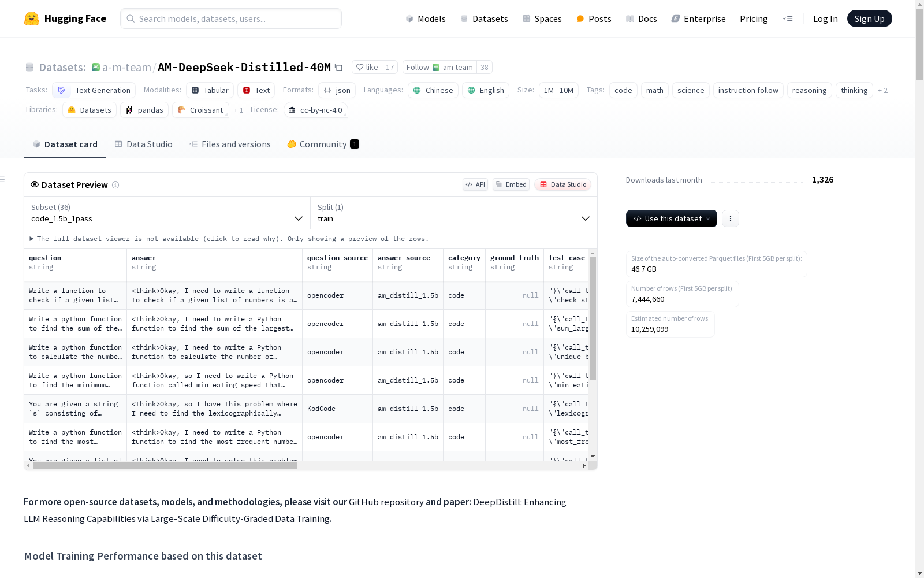Select the code tag
This screenshot has height=578, width=924.
tap(623, 90)
